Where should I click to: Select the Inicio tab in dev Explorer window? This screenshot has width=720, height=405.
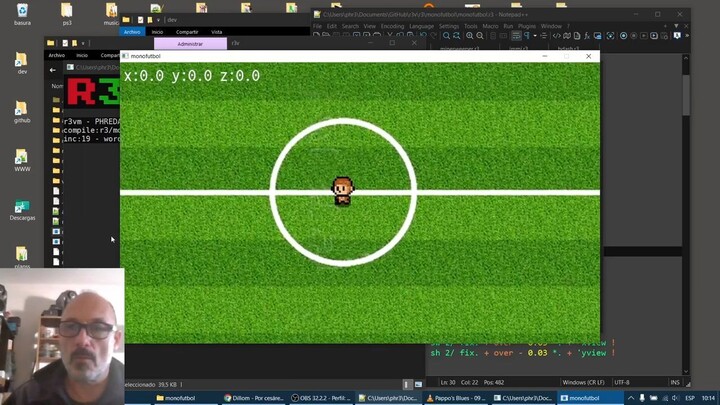[x=157, y=32]
